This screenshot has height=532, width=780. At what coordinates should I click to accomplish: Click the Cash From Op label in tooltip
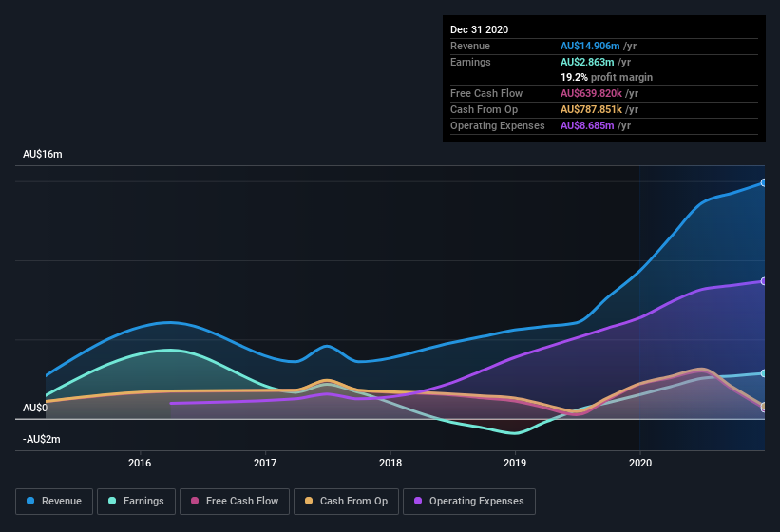click(484, 109)
